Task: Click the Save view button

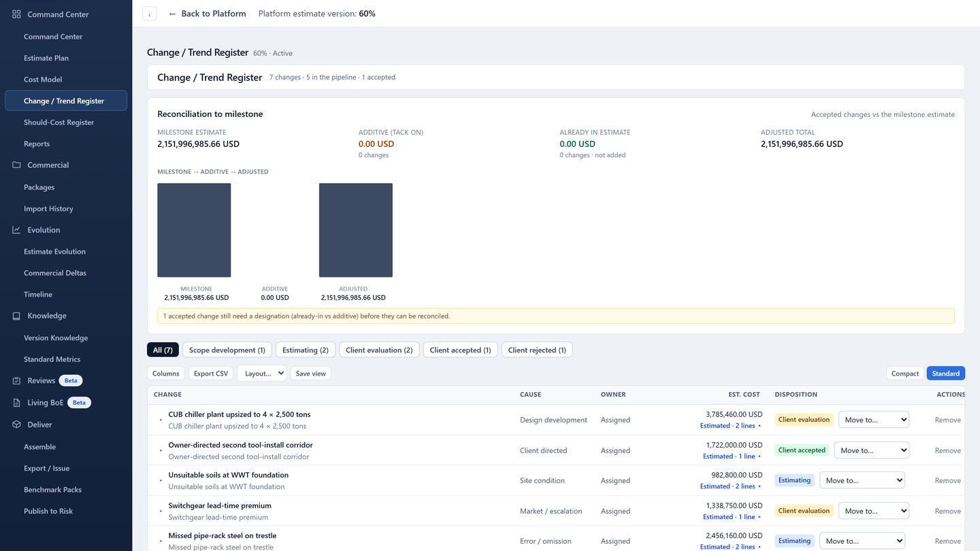Action: point(311,373)
